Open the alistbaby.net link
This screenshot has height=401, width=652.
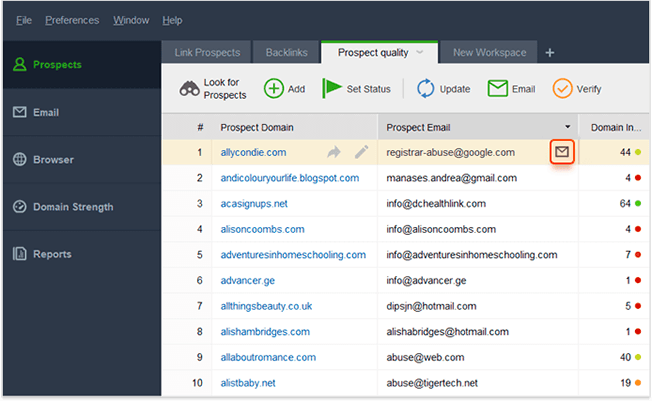(248, 383)
